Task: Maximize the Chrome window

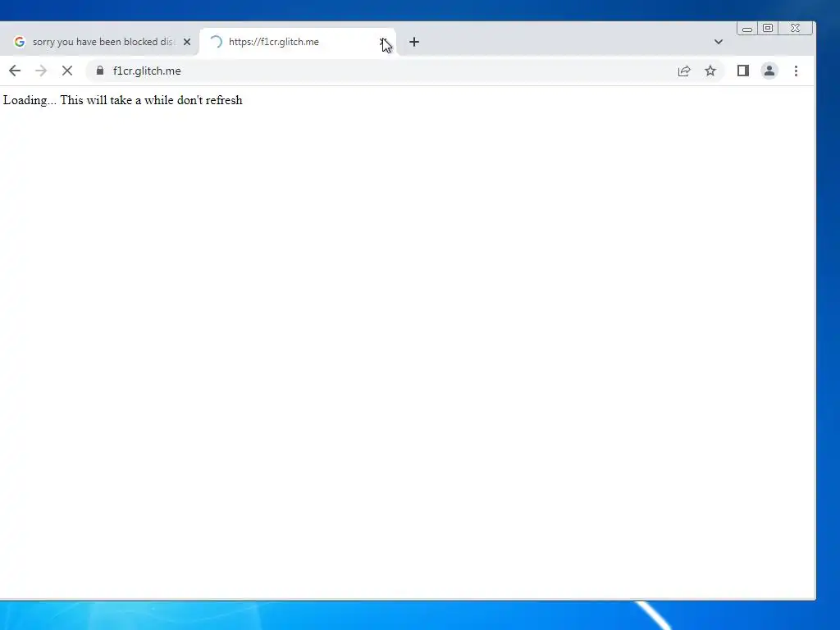Action: tap(768, 29)
